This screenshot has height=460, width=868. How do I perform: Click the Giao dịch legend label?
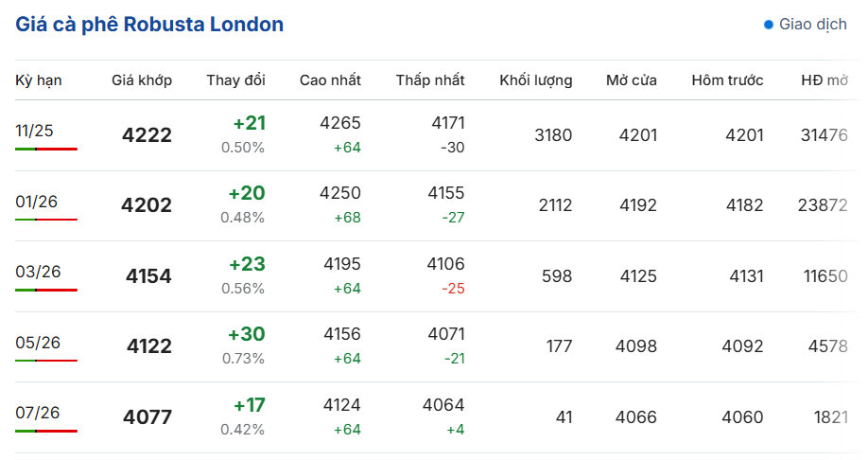(812, 25)
